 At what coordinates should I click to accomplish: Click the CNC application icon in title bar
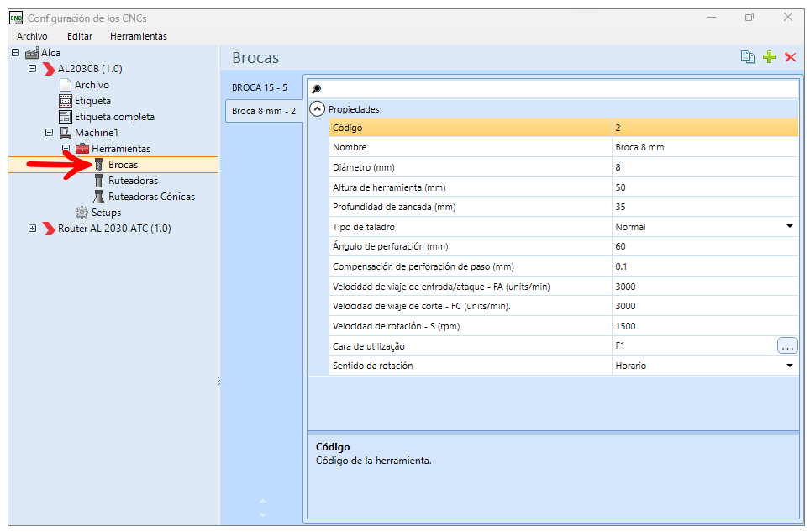pos(16,18)
